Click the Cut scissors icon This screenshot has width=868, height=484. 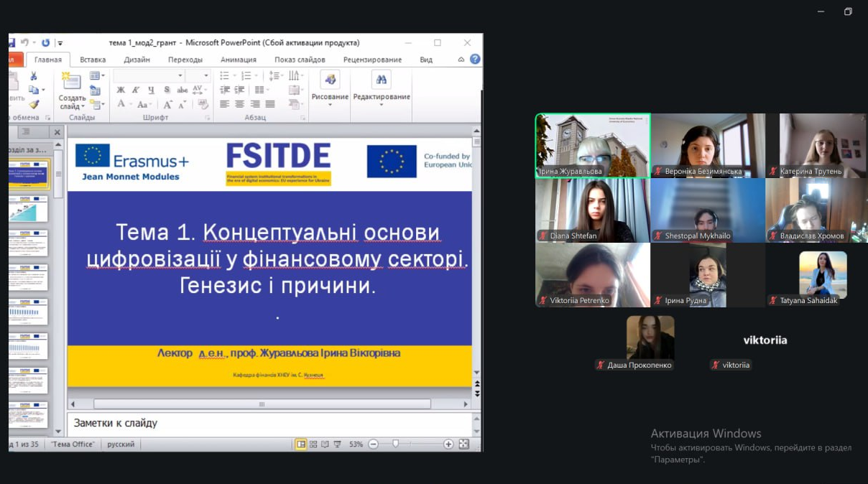(x=33, y=75)
